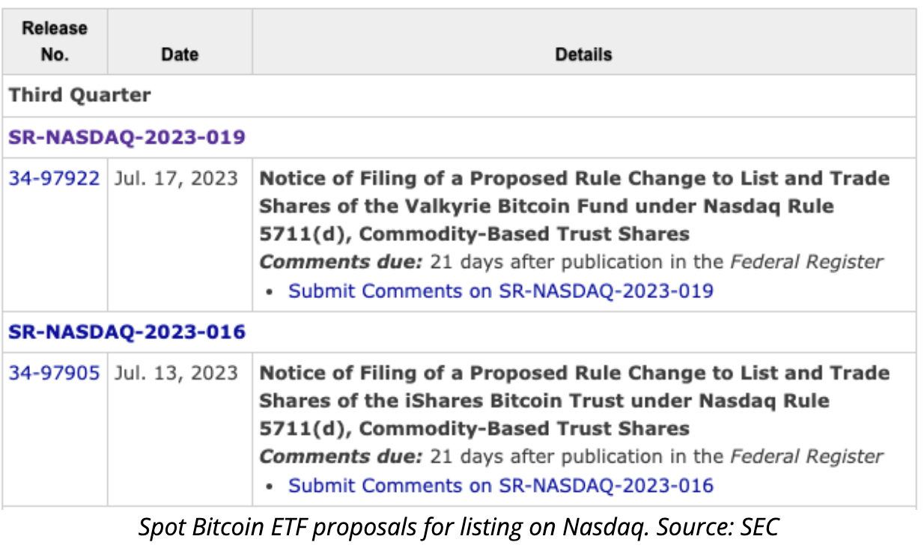Open the SR-NASDAQ-2023-016 filing link
The width and height of the screenshot is (924, 560).
click(x=127, y=332)
